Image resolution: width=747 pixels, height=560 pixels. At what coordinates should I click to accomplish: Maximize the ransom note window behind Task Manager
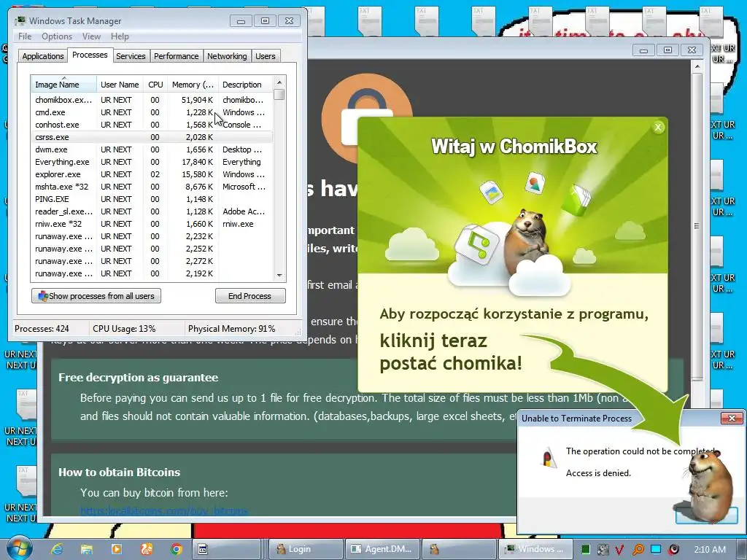[667, 50]
